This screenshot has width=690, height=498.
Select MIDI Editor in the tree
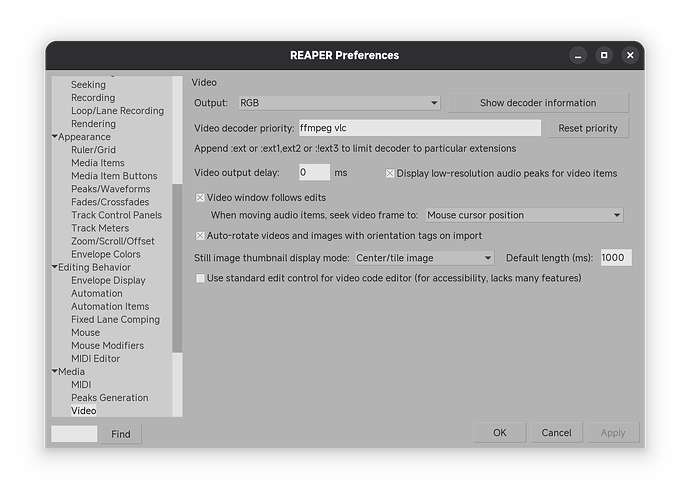coord(95,359)
